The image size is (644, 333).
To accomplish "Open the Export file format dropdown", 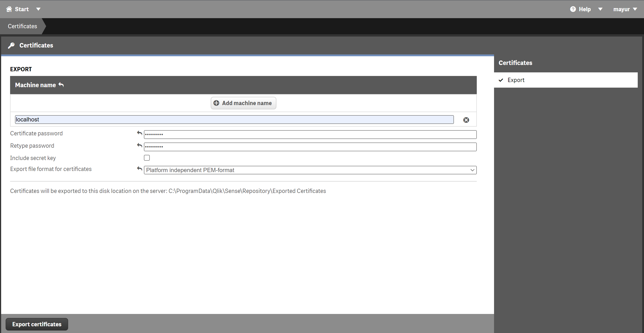I will point(472,170).
